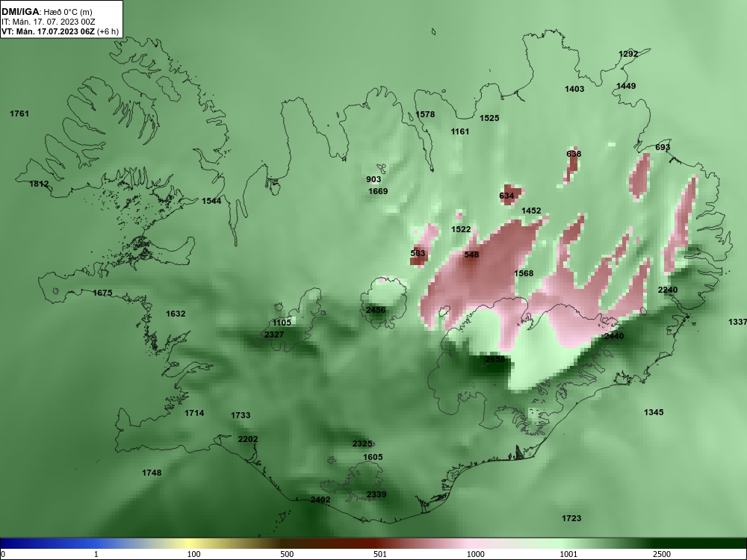
Task: Click the legend label 1001
Action: [x=568, y=554]
